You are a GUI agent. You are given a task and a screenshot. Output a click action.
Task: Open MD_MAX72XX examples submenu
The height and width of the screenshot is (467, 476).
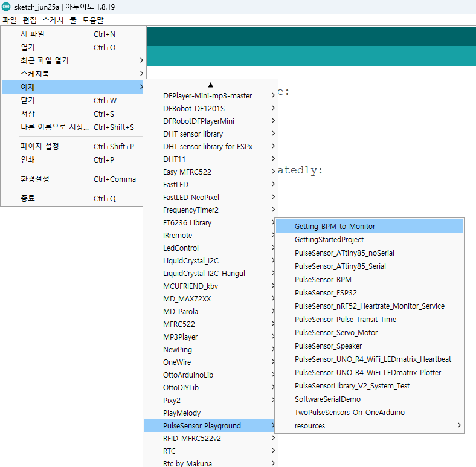coord(210,299)
